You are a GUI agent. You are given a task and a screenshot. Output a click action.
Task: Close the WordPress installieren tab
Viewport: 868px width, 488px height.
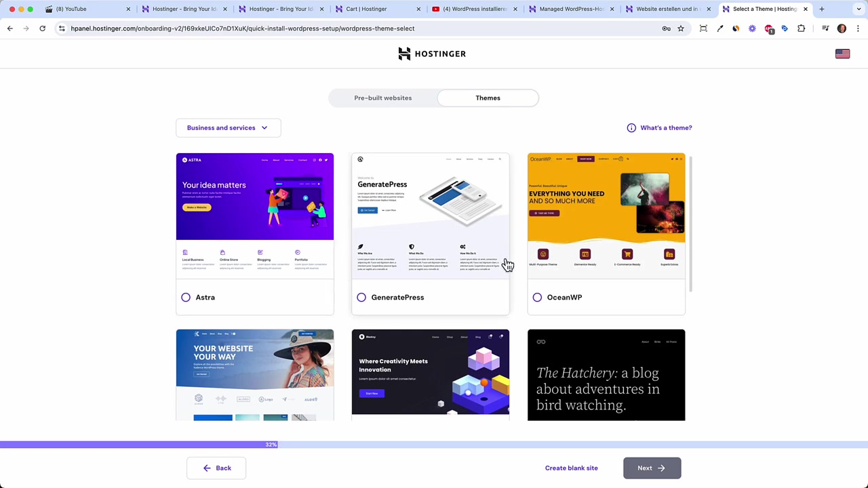coord(515,9)
